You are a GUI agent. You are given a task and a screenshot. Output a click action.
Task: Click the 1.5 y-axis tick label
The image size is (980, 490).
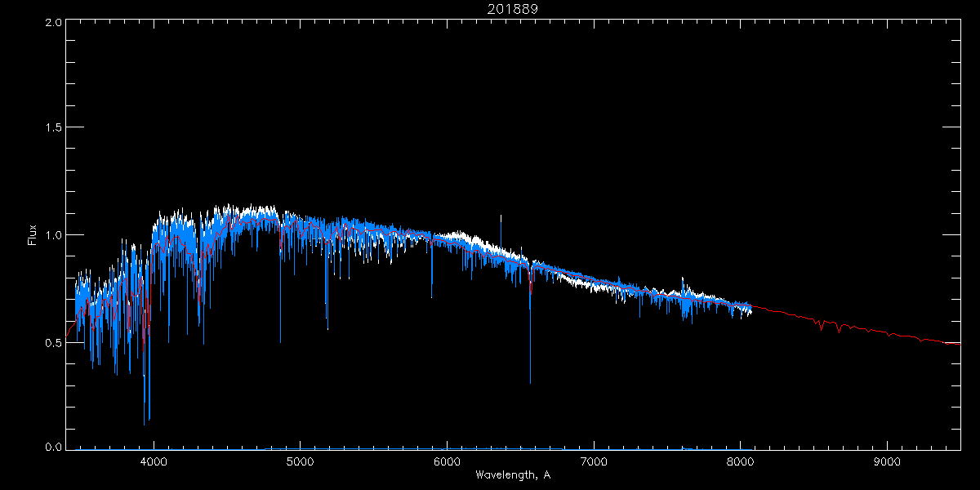[x=54, y=128]
